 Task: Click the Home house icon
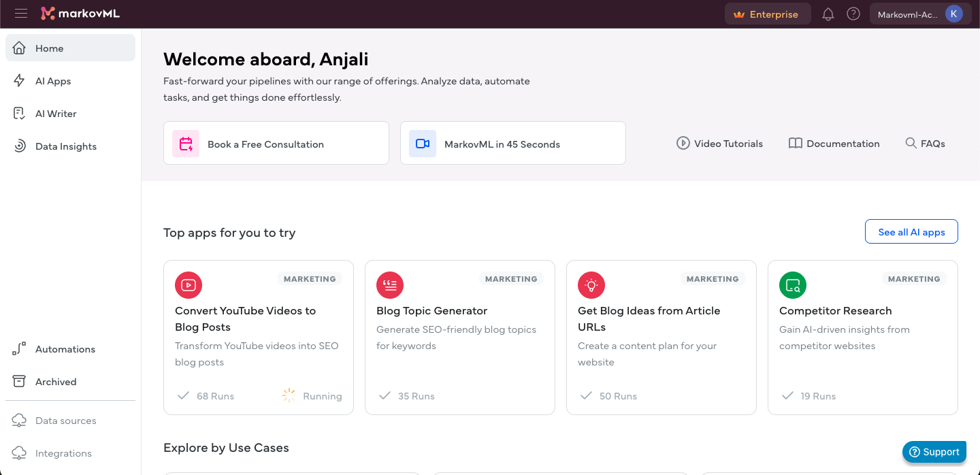20,48
